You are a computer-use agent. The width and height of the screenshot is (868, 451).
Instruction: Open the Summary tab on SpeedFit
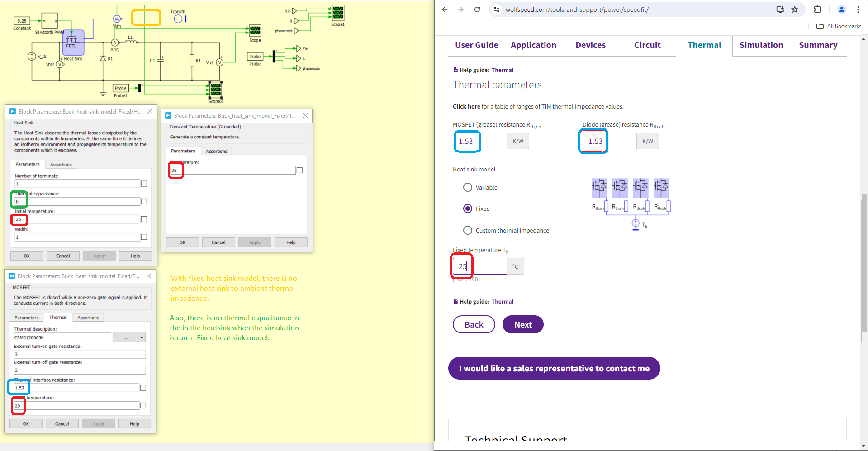coord(818,45)
